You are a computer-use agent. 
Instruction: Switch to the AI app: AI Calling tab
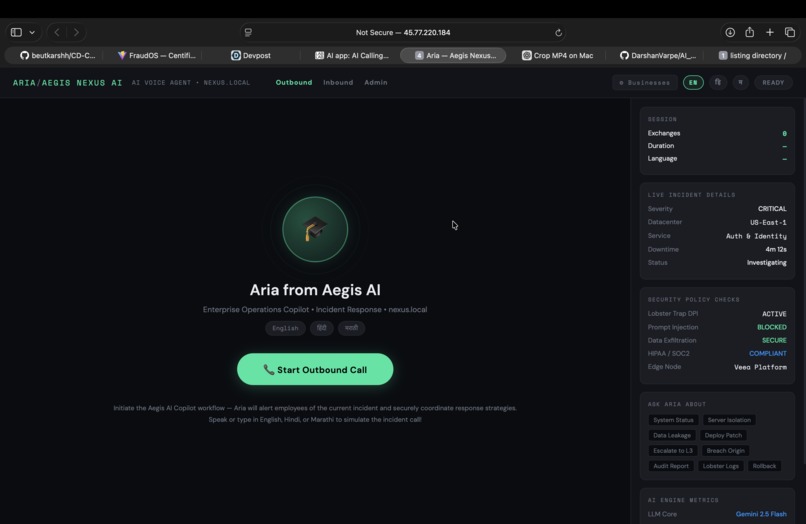(x=352, y=56)
